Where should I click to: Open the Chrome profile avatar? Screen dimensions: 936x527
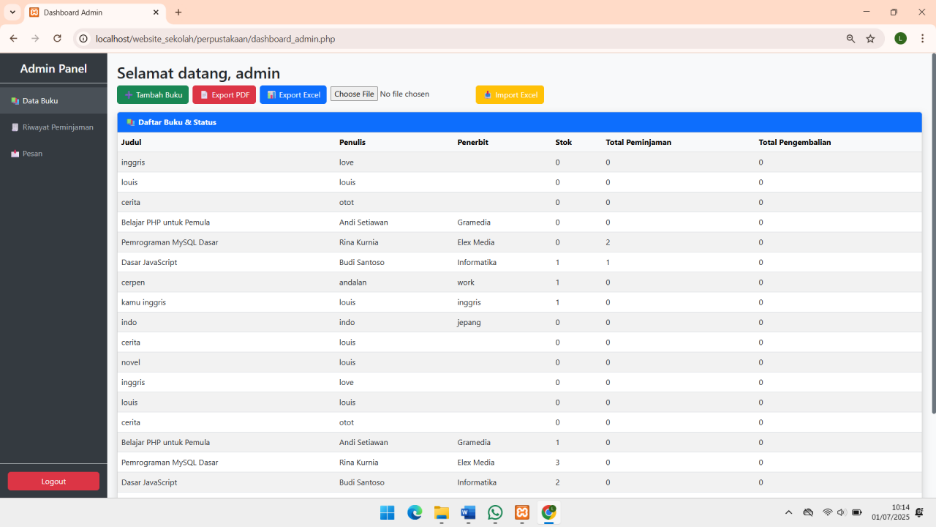(901, 39)
